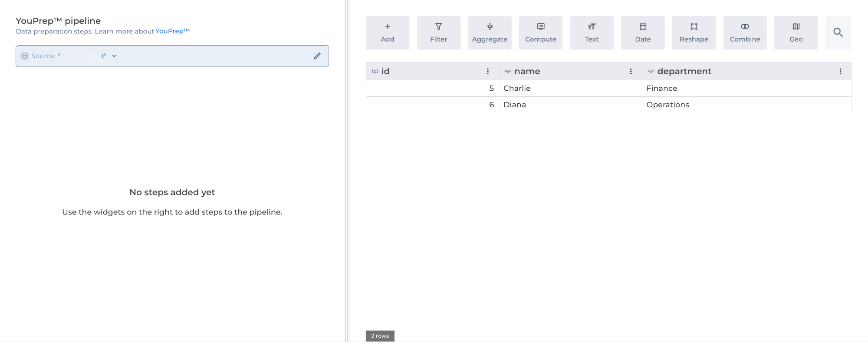Open the Date widget

pos(643,33)
